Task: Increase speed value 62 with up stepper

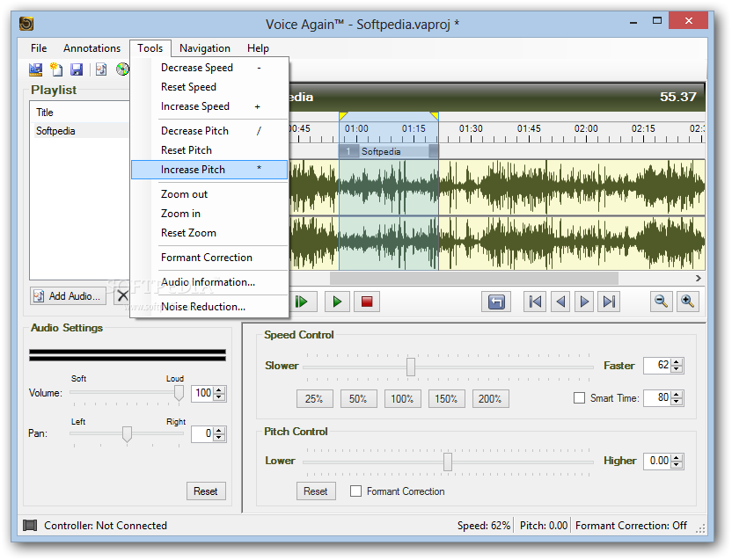Action: click(677, 361)
